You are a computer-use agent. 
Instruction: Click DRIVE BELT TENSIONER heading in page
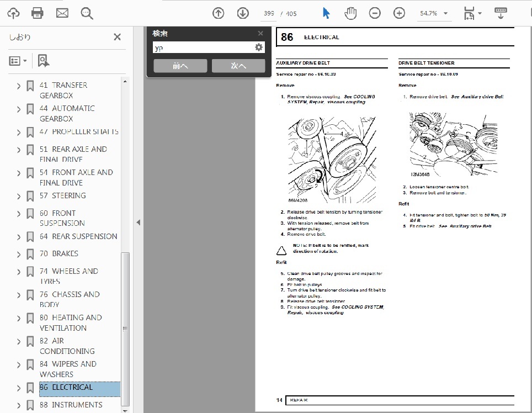[x=427, y=63]
